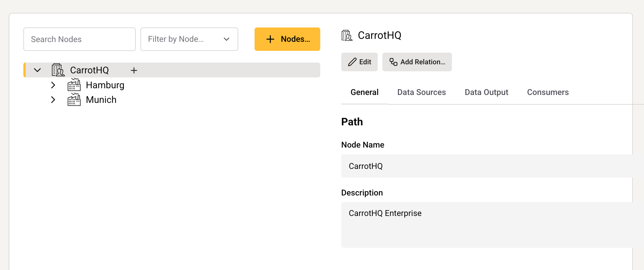Expand the Munich node

pos(53,100)
